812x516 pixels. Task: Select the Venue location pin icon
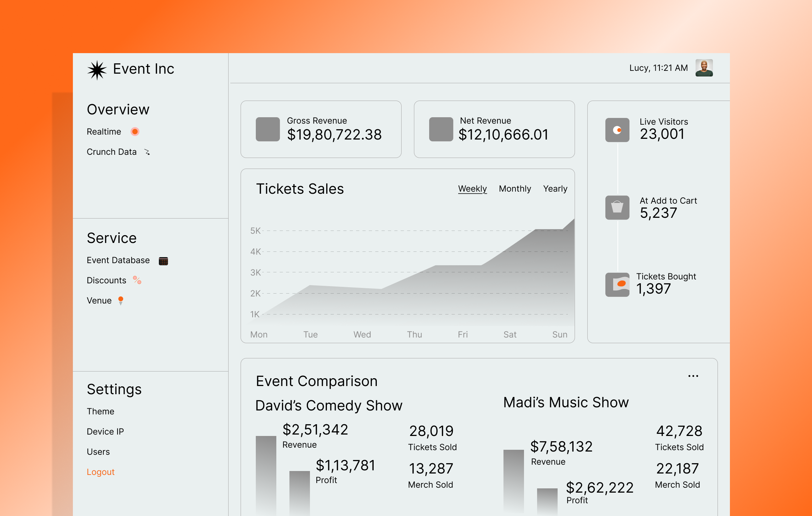pyautogui.click(x=121, y=301)
